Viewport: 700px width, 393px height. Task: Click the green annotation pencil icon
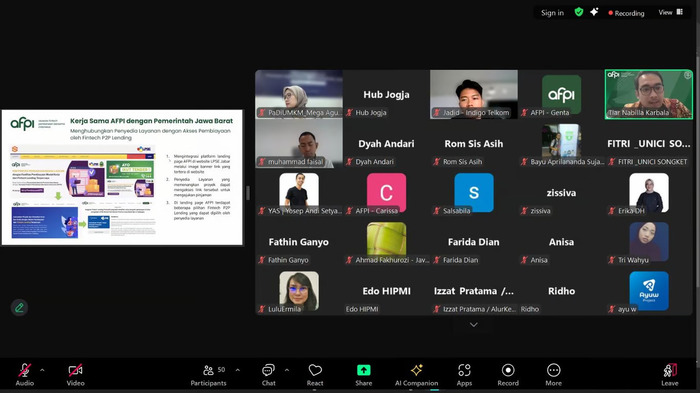point(19,307)
